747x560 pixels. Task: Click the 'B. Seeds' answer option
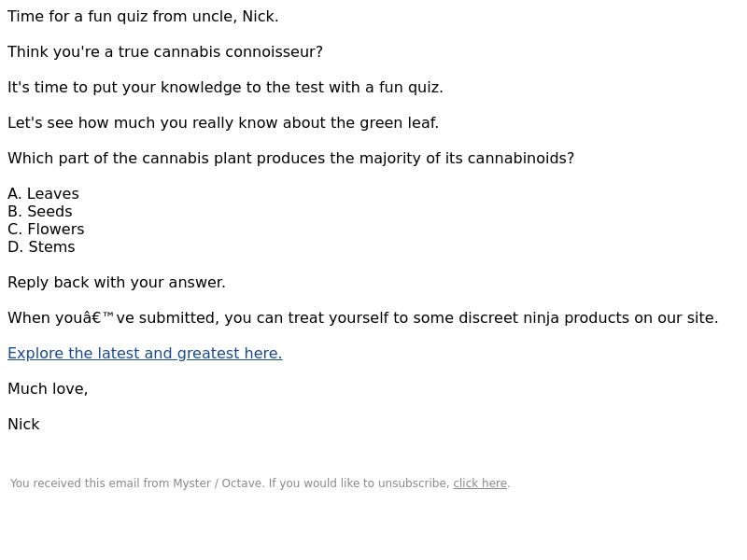(40, 212)
